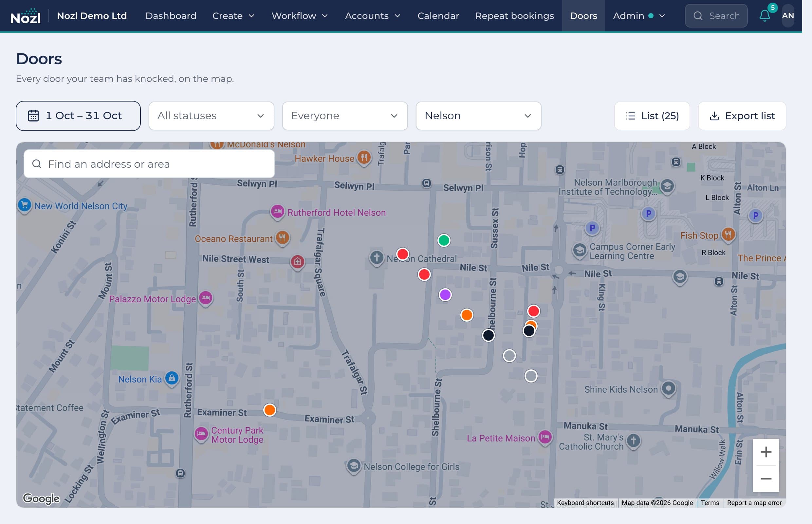The width and height of the screenshot is (812, 524).
Task: Click the Nozl logo
Action: [26, 16]
